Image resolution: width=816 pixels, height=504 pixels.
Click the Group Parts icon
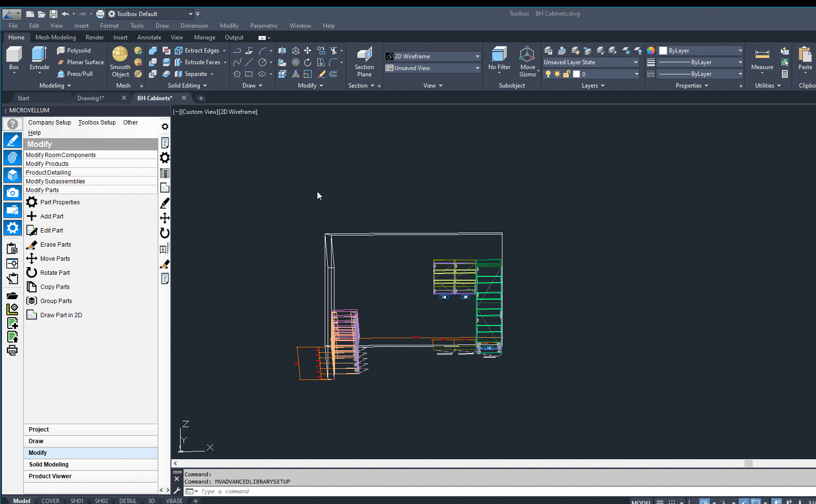click(32, 301)
